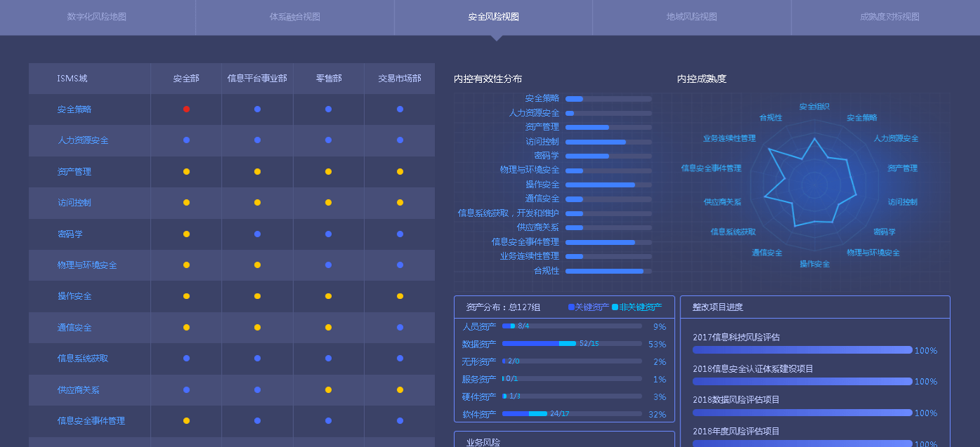Screen dimensions: 980x447
Task: Click the 零售部 column header
Action: point(328,79)
